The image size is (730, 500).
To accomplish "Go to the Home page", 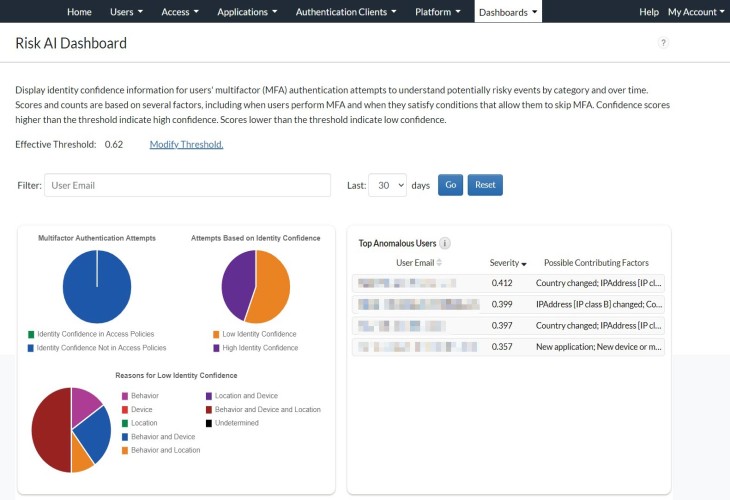I will pyautogui.click(x=79, y=12).
